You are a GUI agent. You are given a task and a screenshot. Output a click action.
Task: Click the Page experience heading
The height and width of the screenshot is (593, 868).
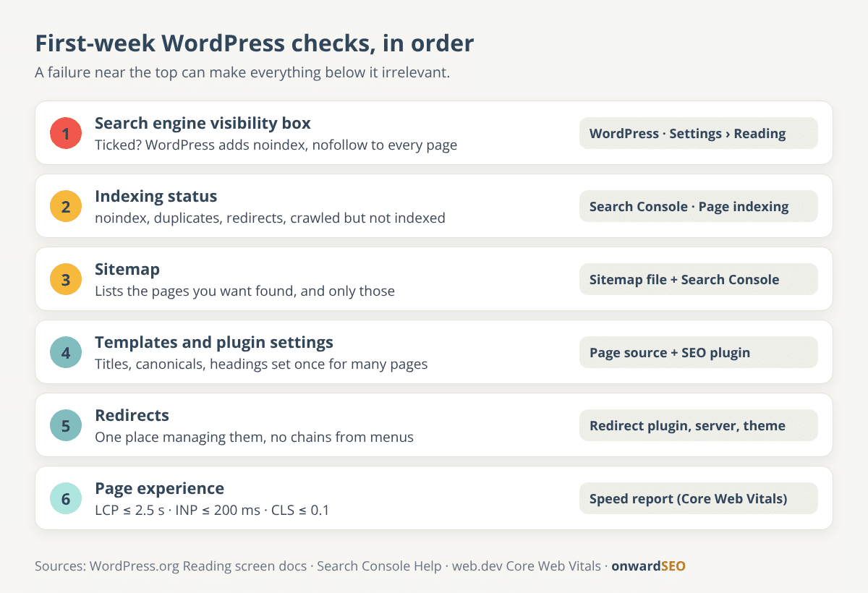[159, 488]
